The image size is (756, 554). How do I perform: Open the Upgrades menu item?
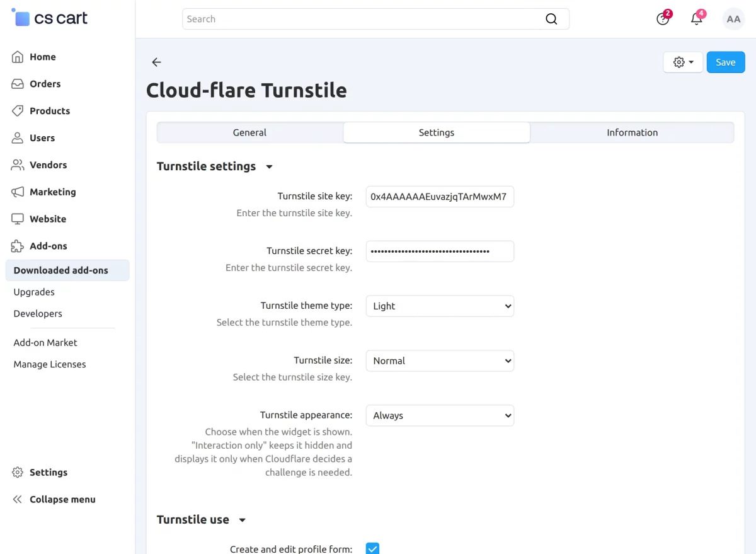(34, 292)
